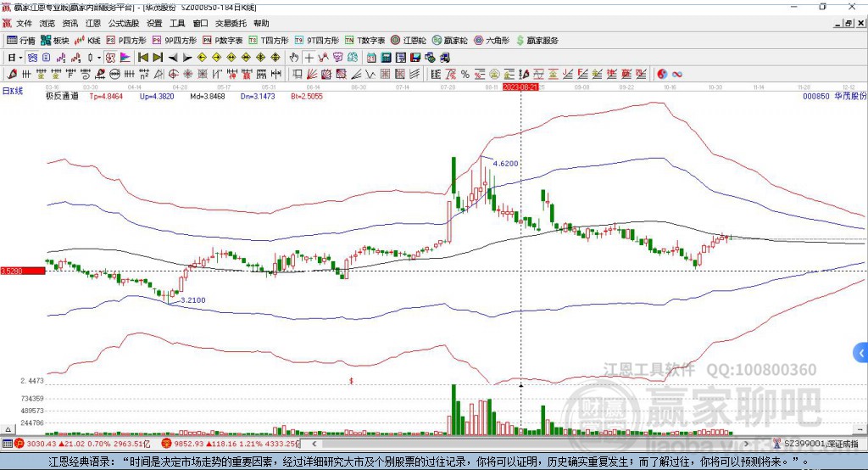Open the 资讯 menu

[x=70, y=23]
